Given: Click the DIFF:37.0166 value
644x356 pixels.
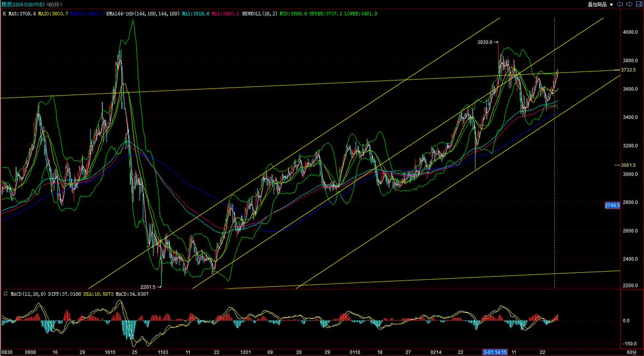Looking at the screenshot, I should [64, 294].
